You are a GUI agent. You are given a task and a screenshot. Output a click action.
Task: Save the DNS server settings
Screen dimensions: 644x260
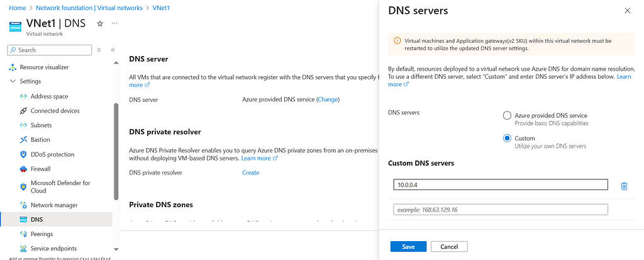click(408, 247)
